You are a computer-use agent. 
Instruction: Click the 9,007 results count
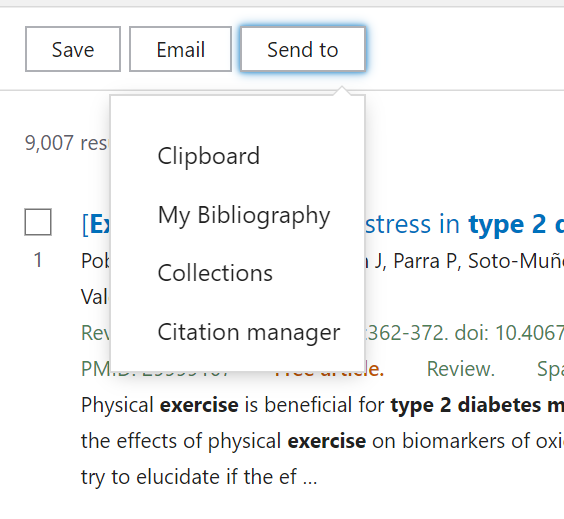tap(66, 143)
